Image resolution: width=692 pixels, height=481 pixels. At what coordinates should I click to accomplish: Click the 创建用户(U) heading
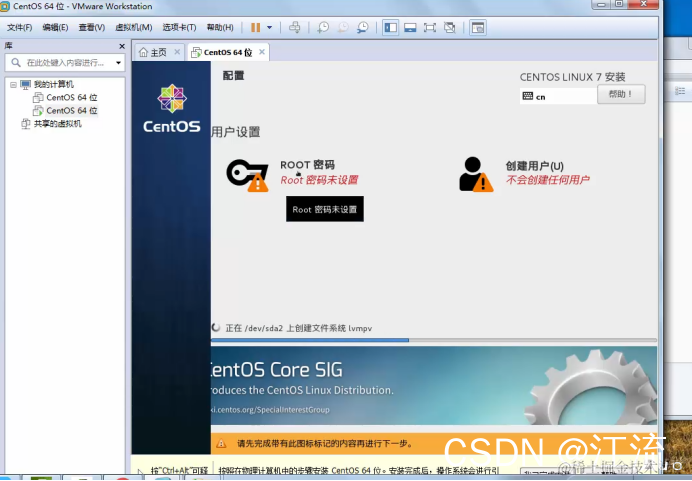(534, 166)
